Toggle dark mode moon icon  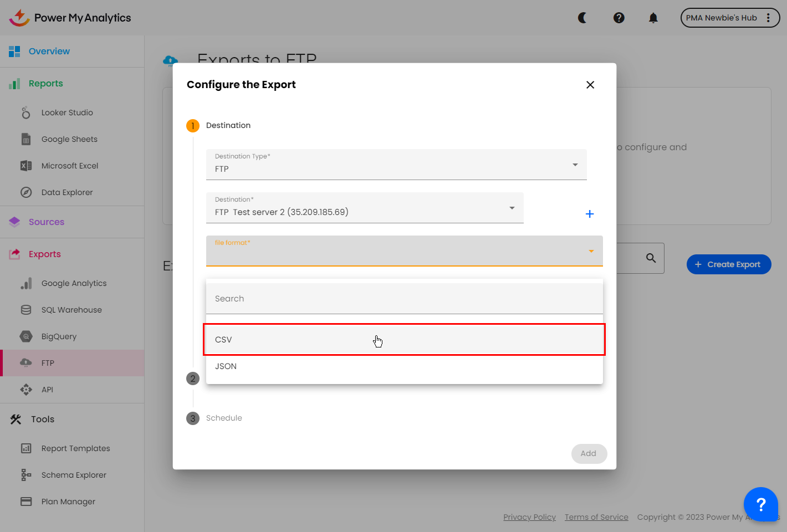pos(582,18)
